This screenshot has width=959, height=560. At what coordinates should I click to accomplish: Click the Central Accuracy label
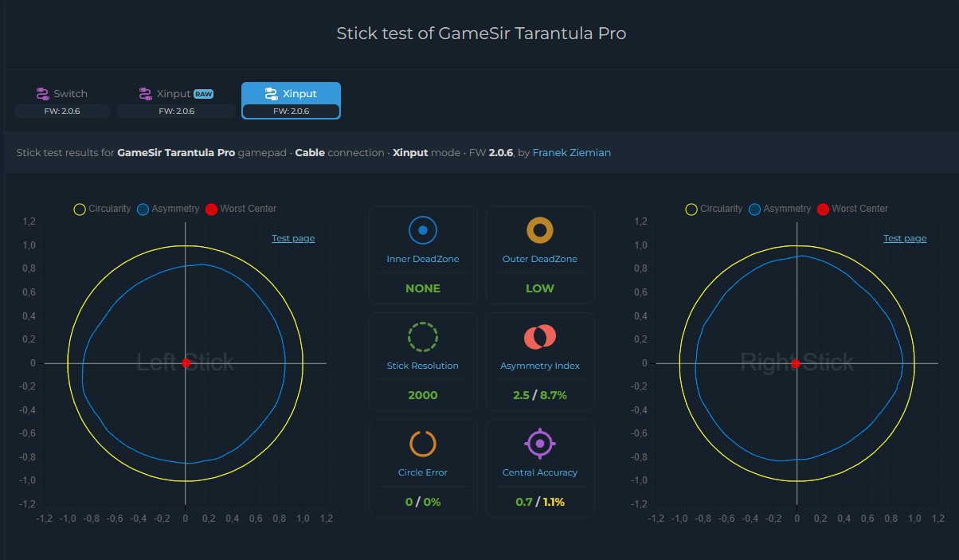pos(540,472)
